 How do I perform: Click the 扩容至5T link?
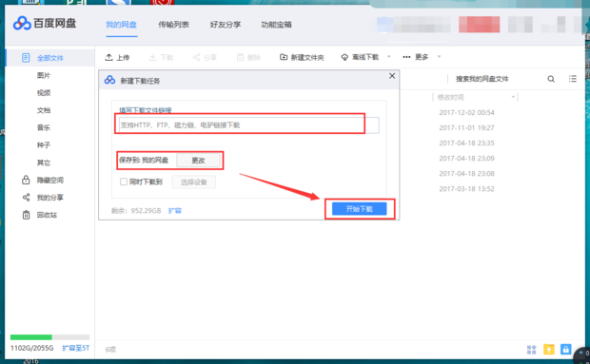coord(75,348)
